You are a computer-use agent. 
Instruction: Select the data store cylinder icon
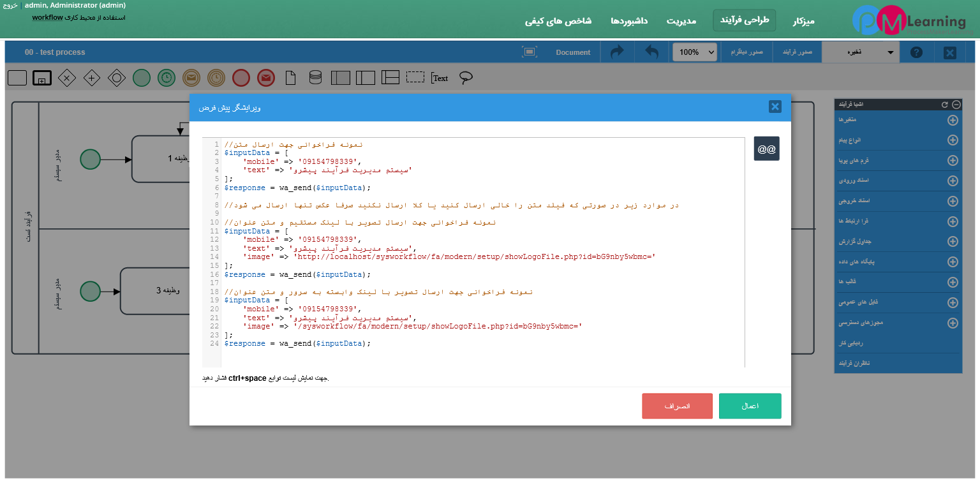(315, 78)
